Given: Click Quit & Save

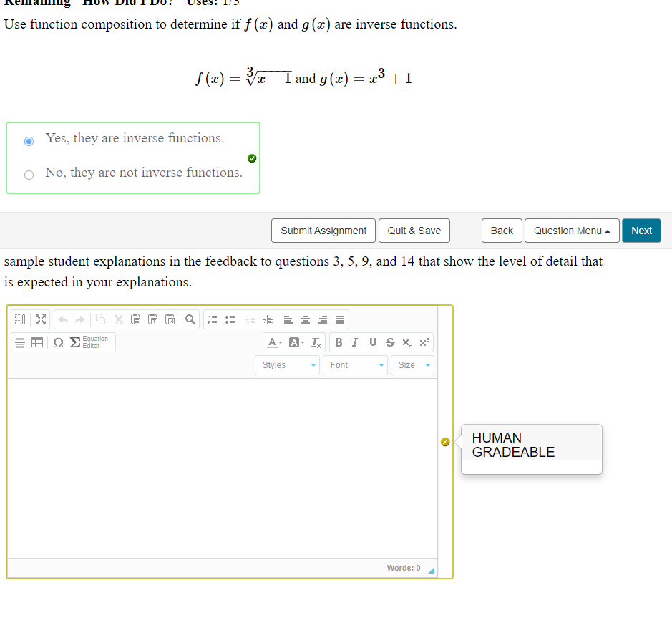Looking at the screenshot, I should (x=414, y=231).
